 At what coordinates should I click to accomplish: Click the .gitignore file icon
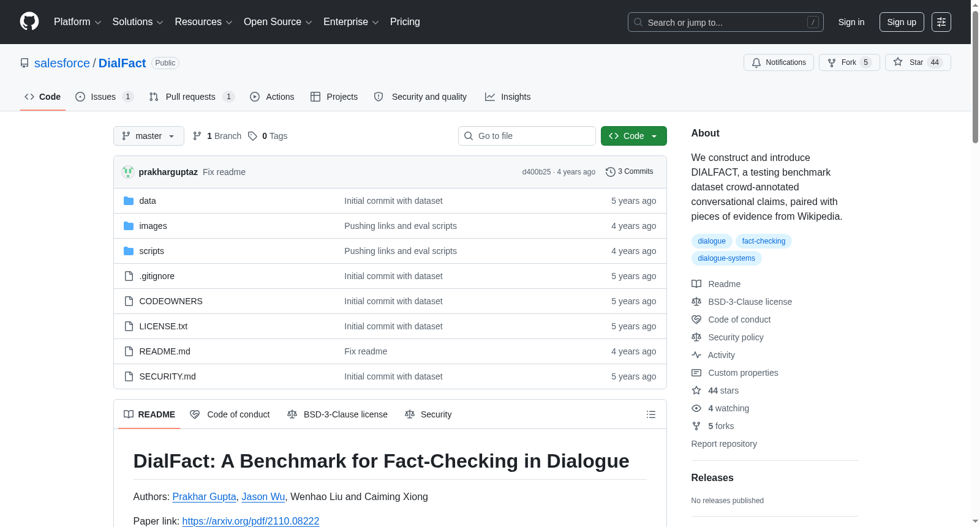click(x=129, y=276)
